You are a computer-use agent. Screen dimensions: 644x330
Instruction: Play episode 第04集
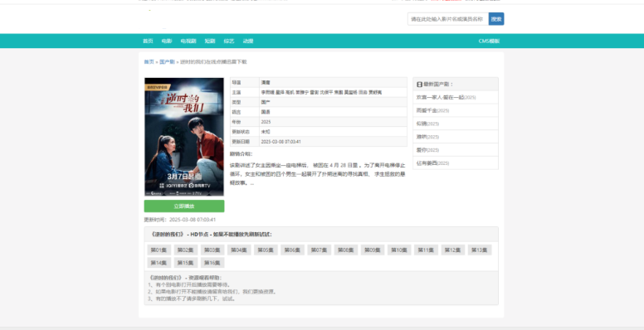click(x=239, y=250)
